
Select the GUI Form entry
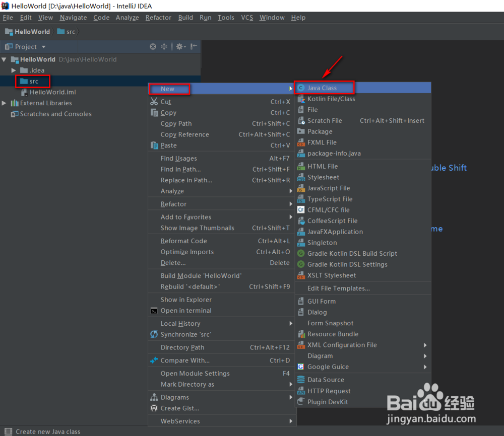click(x=363, y=301)
